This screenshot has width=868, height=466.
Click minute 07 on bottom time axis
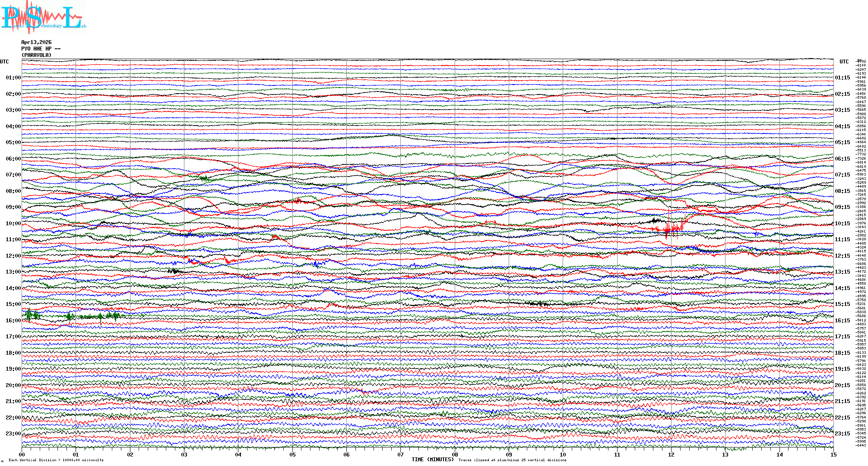click(400, 455)
